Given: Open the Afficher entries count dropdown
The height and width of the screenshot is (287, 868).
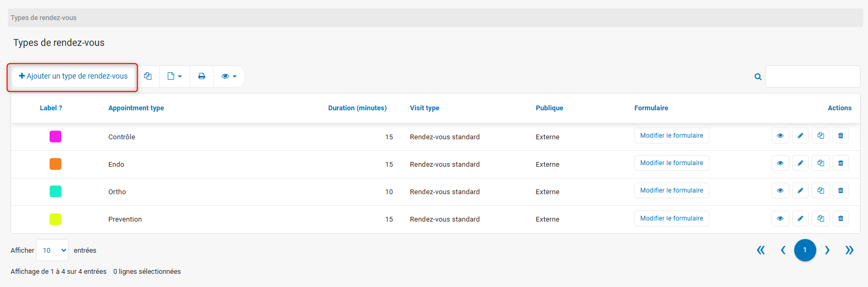Looking at the screenshot, I should pyautogui.click(x=52, y=250).
